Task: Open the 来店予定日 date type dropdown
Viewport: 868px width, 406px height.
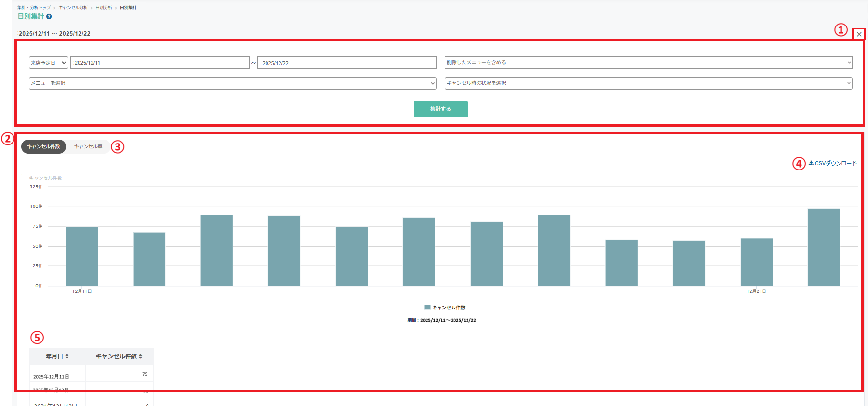Action: coord(48,63)
